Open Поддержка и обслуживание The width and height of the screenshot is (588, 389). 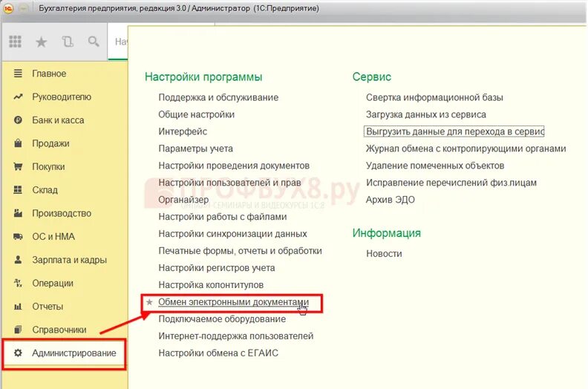click(218, 97)
